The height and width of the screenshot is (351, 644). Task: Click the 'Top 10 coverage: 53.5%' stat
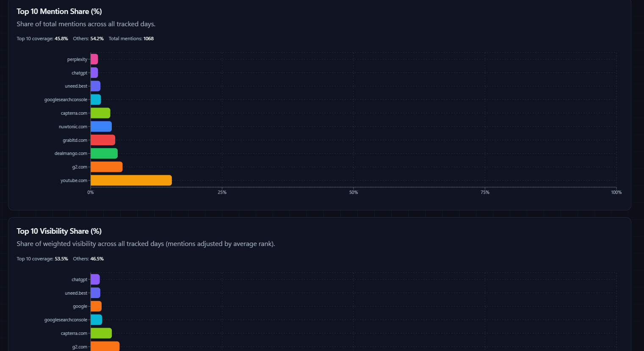pyautogui.click(x=42, y=259)
